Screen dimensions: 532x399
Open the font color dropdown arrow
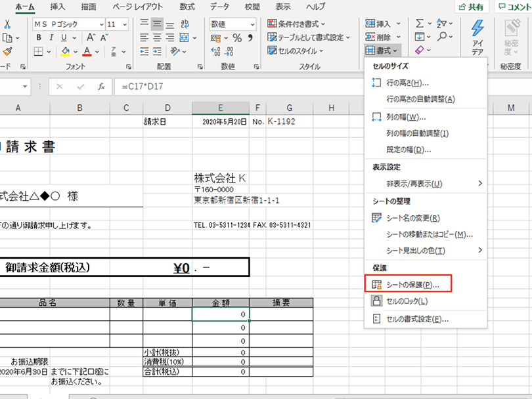pyautogui.click(x=97, y=52)
